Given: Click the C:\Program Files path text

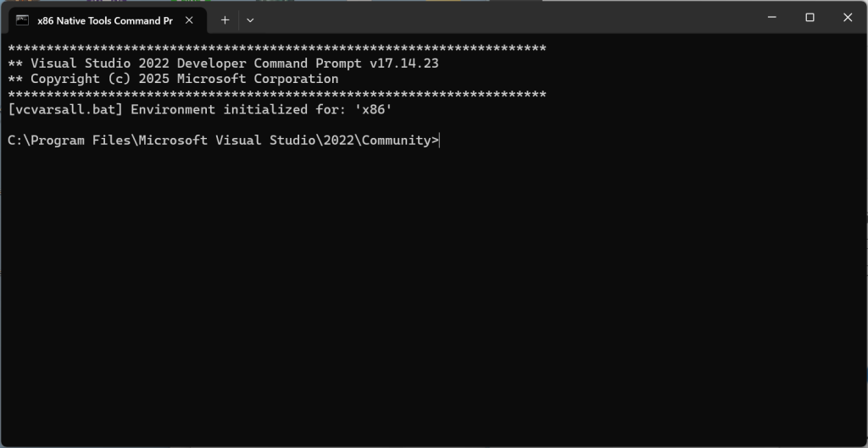Looking at the screenshot, I should [x=68, y=141].
